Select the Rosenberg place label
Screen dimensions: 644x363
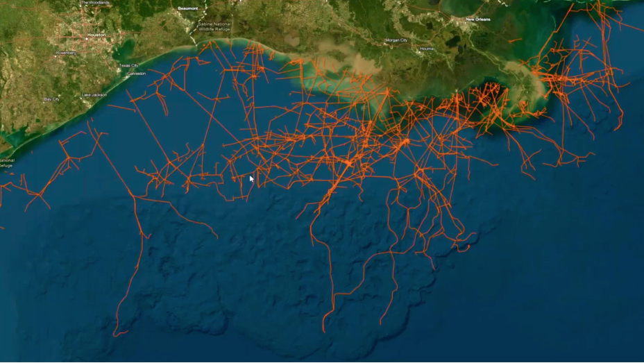tap(66, 53)
